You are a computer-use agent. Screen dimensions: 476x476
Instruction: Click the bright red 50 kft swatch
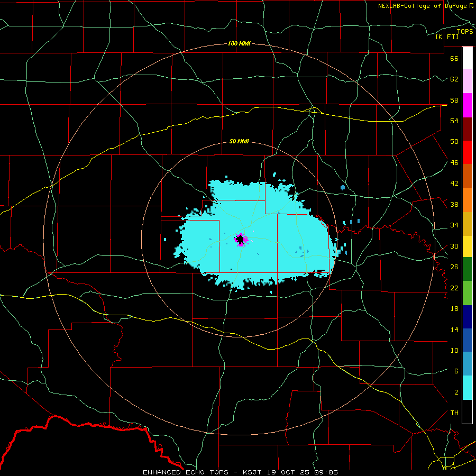pyautogui.click(x=467, y=152)
